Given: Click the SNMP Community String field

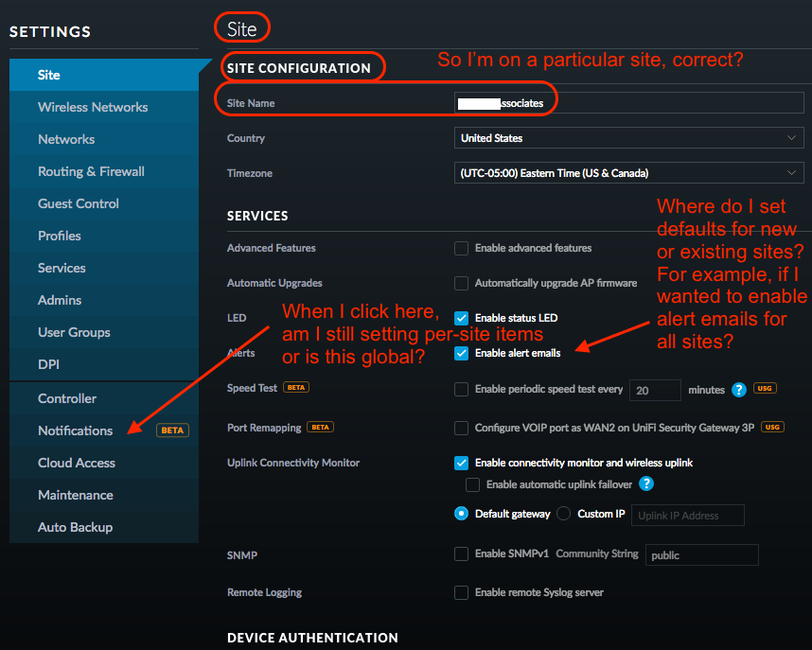Looking at the screenshot, I should coord(701,555).
